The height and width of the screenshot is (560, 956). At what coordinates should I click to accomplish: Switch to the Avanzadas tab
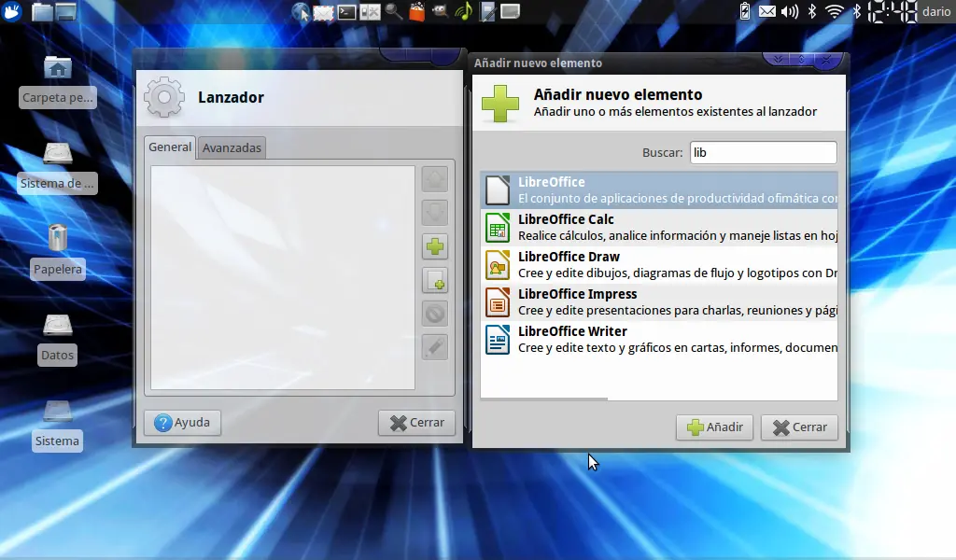click(232, 147)
